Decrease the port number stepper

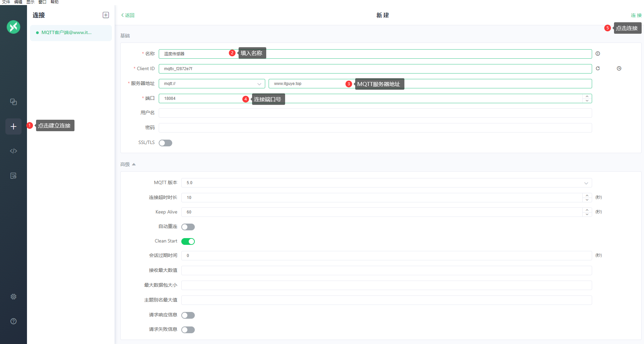click(x=587, y=101)
